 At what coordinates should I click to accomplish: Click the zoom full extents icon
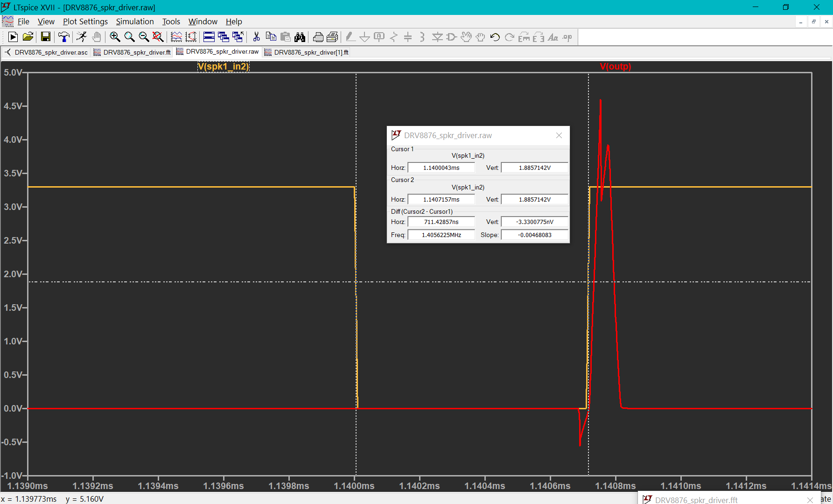click(158, 37)
